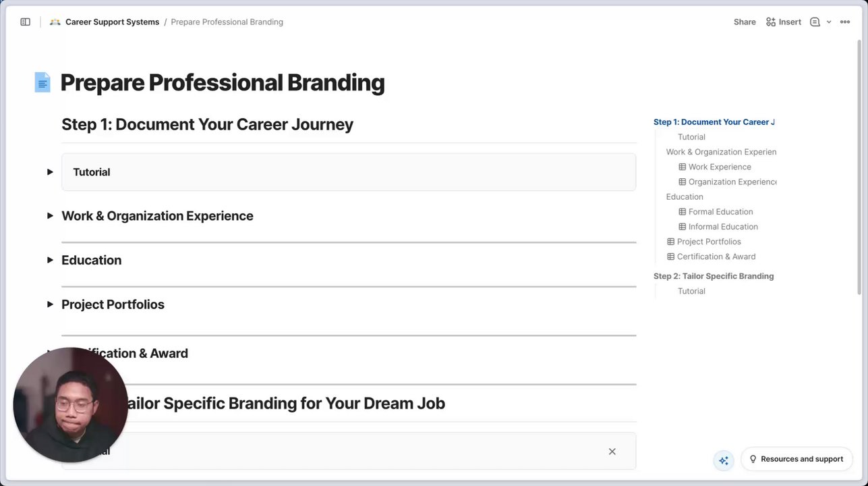Screen dimensions: 868x486
Task: Click the vertical page scrollbar
Action: point(859,169)
